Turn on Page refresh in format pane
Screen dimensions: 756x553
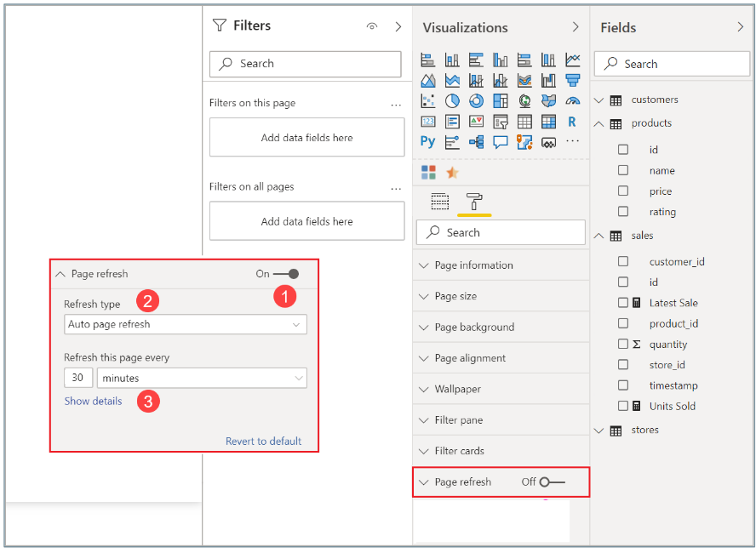[x=552, y=482]
